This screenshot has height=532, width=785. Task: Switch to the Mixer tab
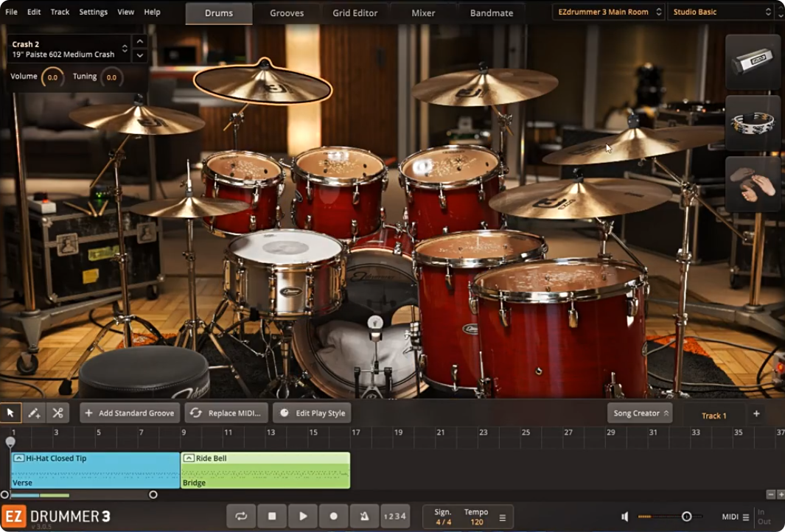[423, 13]
